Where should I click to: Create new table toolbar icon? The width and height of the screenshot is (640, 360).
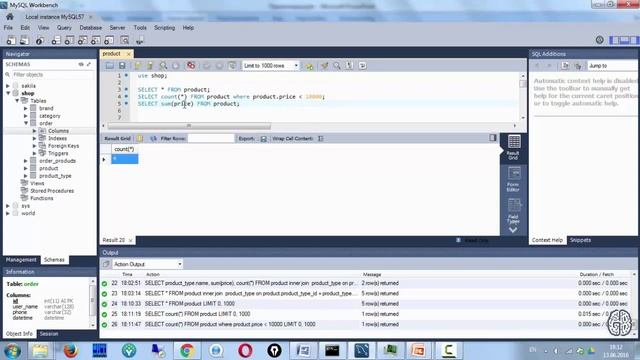coord(69,40)
